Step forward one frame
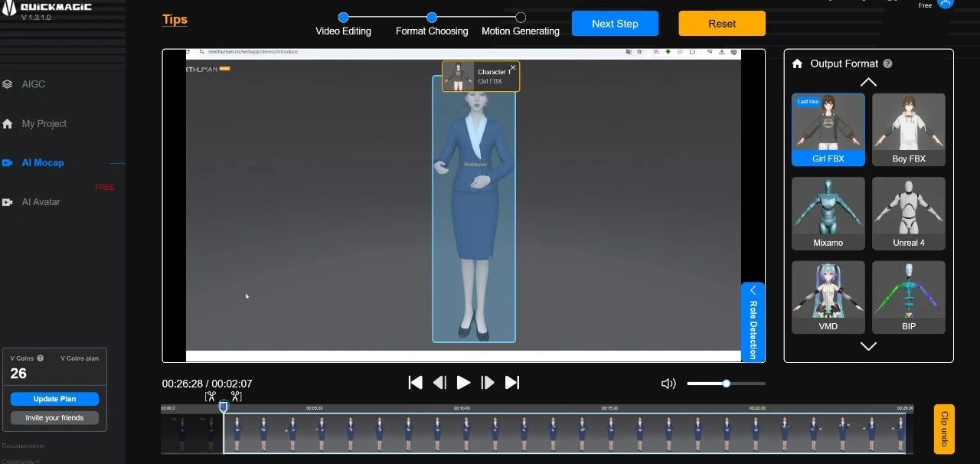The height and width of the screenshot is (464, 980). click(x=488, y=383)
